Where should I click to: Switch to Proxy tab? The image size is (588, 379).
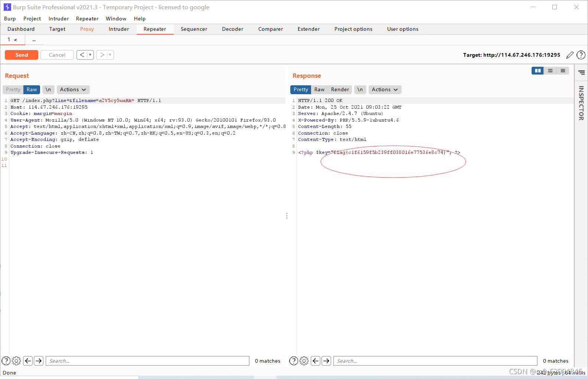point(87,29)
